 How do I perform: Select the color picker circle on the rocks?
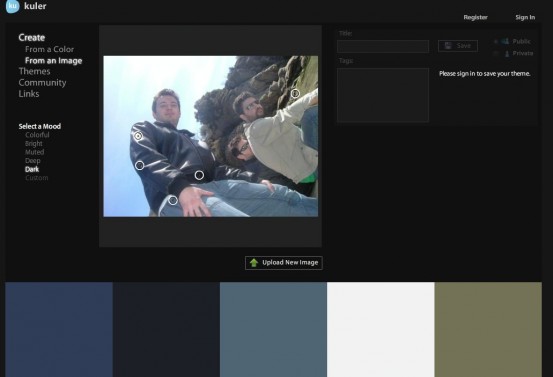tap(295, 93)
